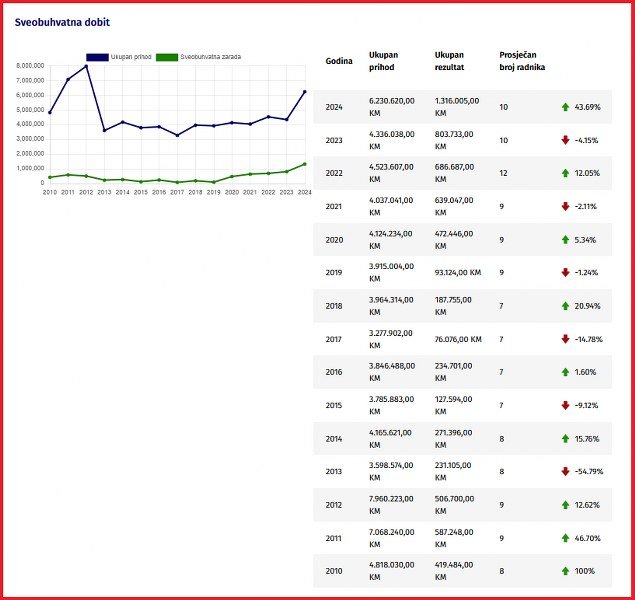Screen dimensions: 635x600
Task: Click the 2012 peak point on chart
Action: click(87, 66)
